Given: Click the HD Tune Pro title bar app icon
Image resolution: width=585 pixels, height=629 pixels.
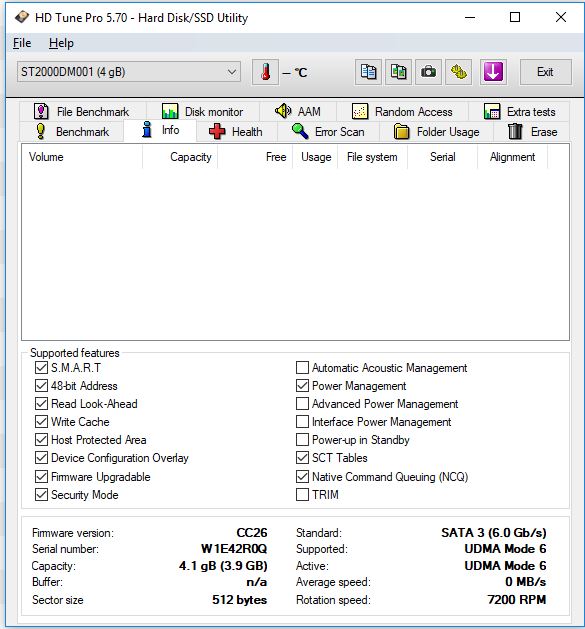Looking at the screenshot, I should 22,17.
